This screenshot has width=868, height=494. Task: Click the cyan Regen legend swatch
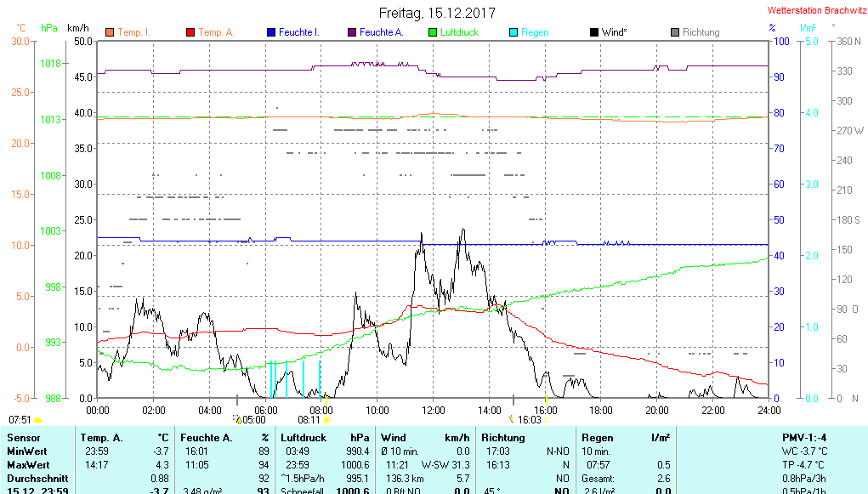click(513, 32)
